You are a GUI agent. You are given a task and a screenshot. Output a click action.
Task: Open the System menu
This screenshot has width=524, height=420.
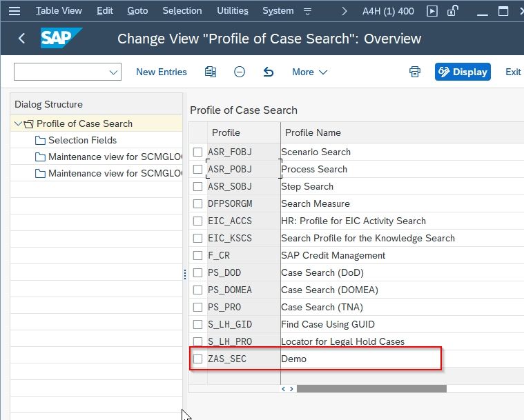(278, 11)
